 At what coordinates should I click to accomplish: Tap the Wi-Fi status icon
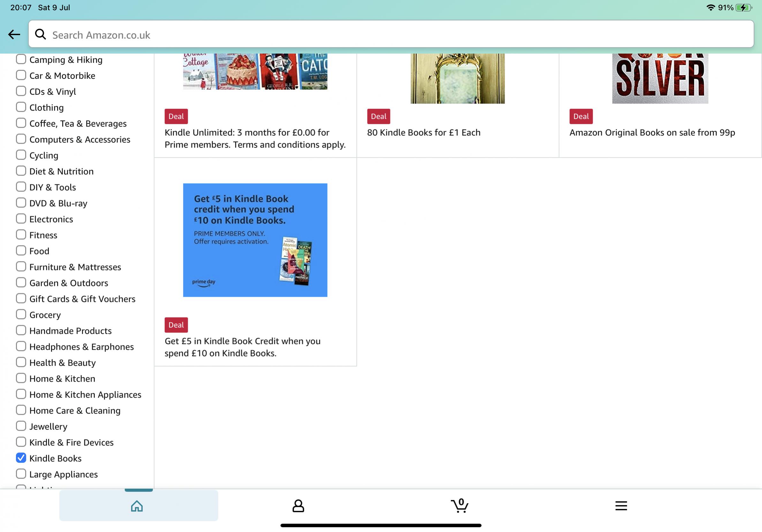click(711, 8)
